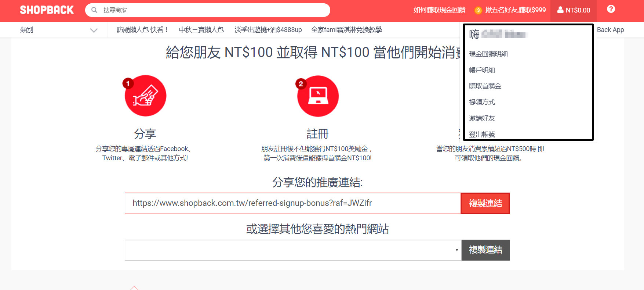Image resolution: width=644 pixels, height=290 pixels.
Task: Open the 揪五名好友,賺取$999 link
Action: (515, 10)
